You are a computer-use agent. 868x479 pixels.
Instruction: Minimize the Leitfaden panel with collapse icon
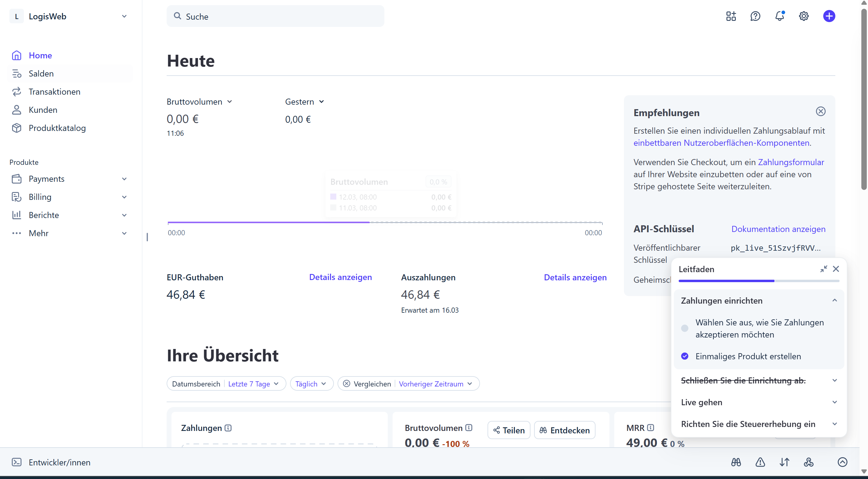824,269
